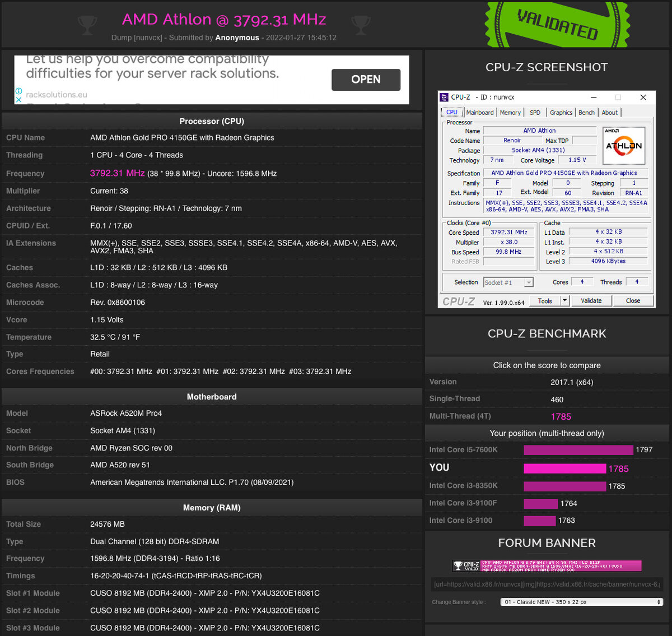Click the Core Speed field in CPU-Z
Image resolution: width=672 pixels, height=636 pixels.
[x=509, y=232]
